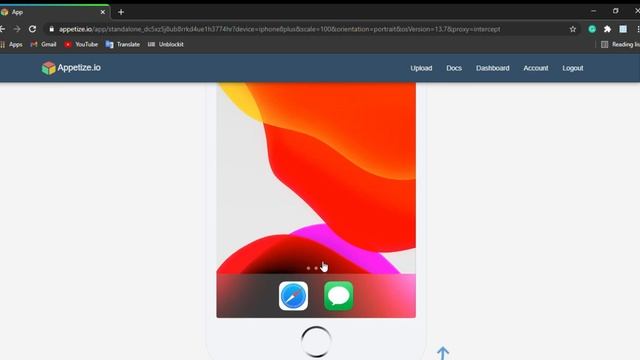Tap the iPhone home button
The image size is (640, 360).
coord(316,342)
